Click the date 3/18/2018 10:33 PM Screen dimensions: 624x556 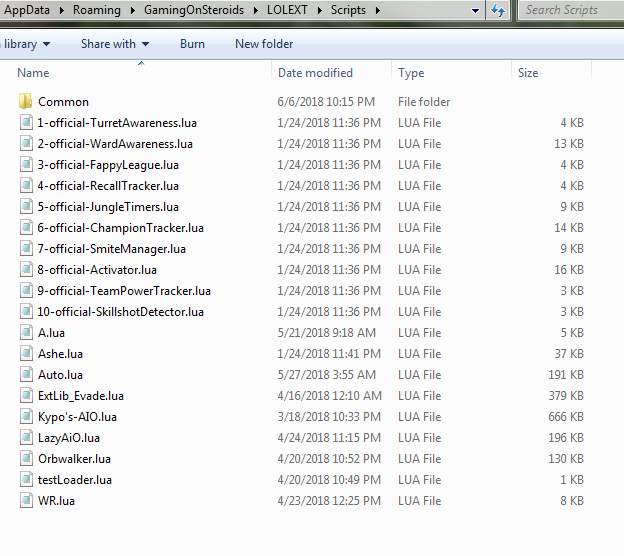point(329,417)
